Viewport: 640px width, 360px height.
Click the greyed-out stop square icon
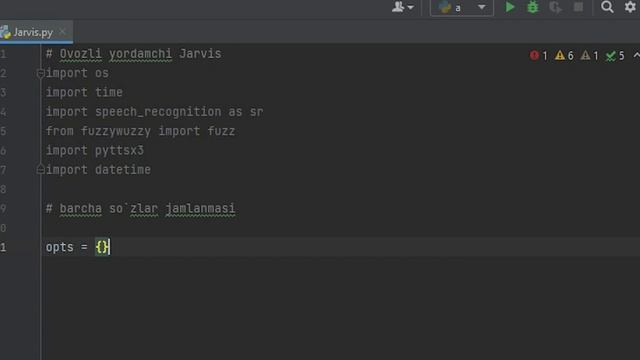tap(578, 7)
